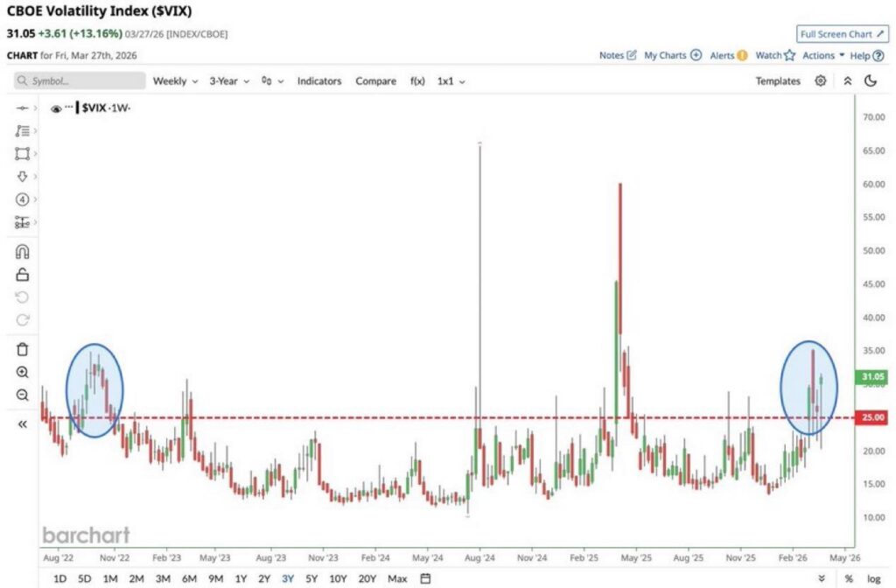Open the custom date range calendar icon
Image resolution: width=896 pixels, height=588 pixels.
pyautogui.click(x=425, y=578)
